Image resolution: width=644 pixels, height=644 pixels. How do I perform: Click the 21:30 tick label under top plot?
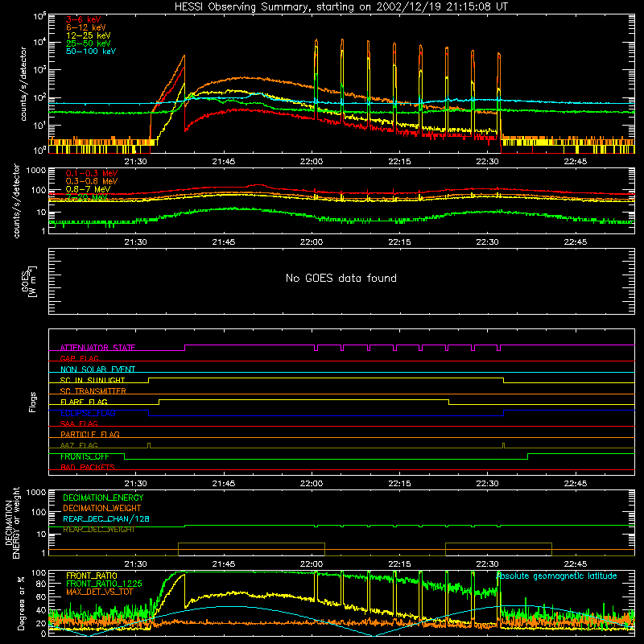135,162
